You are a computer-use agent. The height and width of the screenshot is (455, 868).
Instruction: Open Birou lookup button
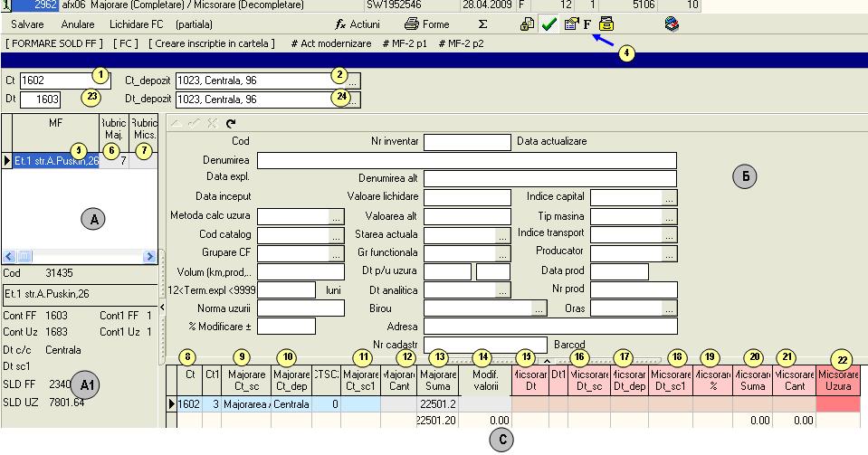coord(539,308)
